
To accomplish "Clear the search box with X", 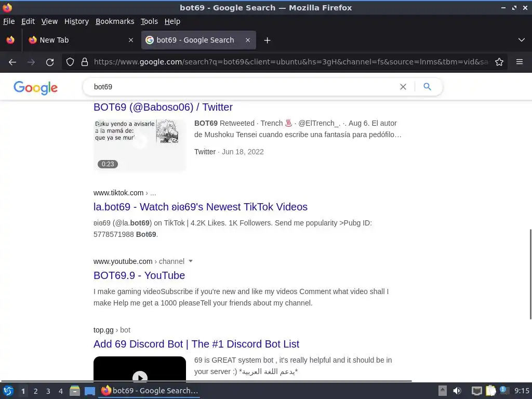I will (403, 87).
